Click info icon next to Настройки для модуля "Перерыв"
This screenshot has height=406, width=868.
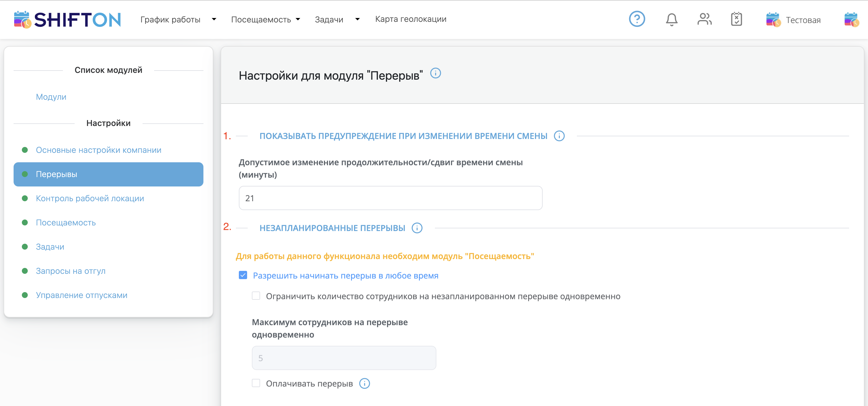click(435, 73)
